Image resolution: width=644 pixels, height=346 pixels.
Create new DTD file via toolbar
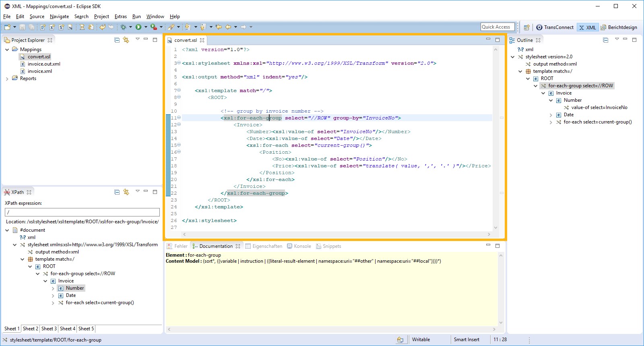(43, 27)
